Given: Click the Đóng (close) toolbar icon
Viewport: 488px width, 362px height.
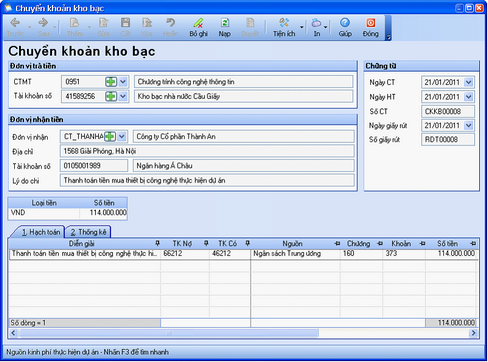Looking at the screenshot, I should pos(371,23).
